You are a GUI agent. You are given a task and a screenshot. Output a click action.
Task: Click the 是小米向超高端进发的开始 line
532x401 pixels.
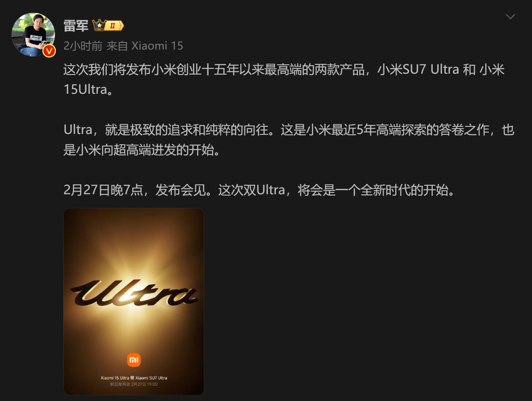click(x=142, y=150)
